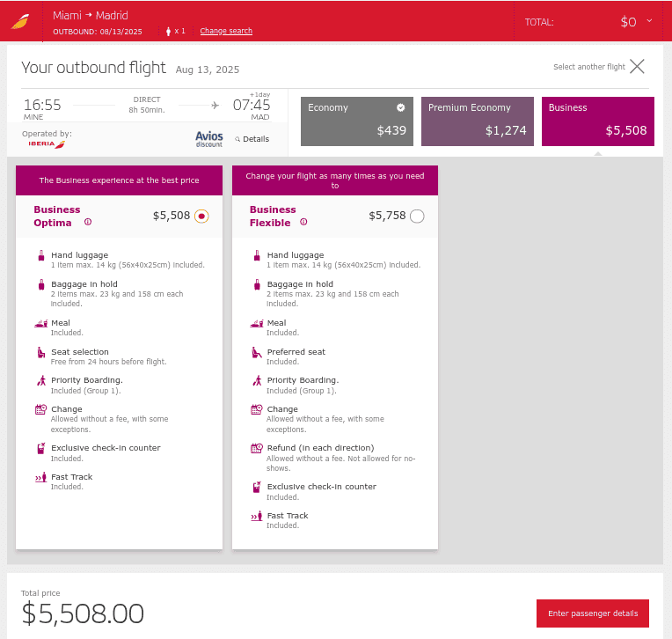Screen dimensions: 672x639
Task: Select the Business fare tab
Action: (598, 121)
